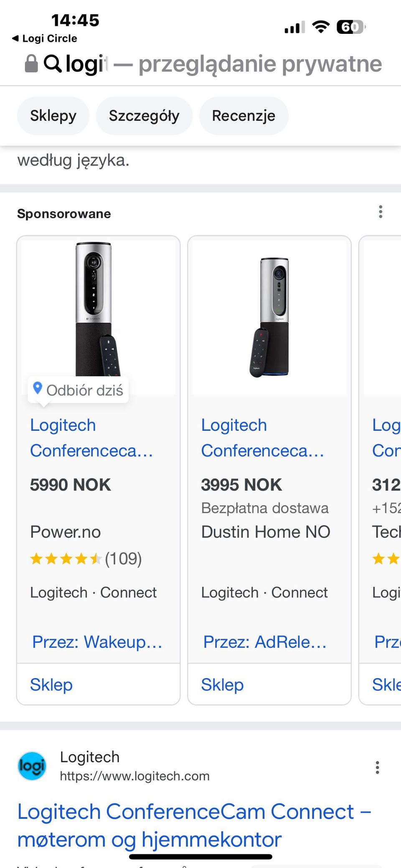This screenshot has width=401, height=868.
Task: Tap the magnifier search icon in address bar
Action: [53, 63]
